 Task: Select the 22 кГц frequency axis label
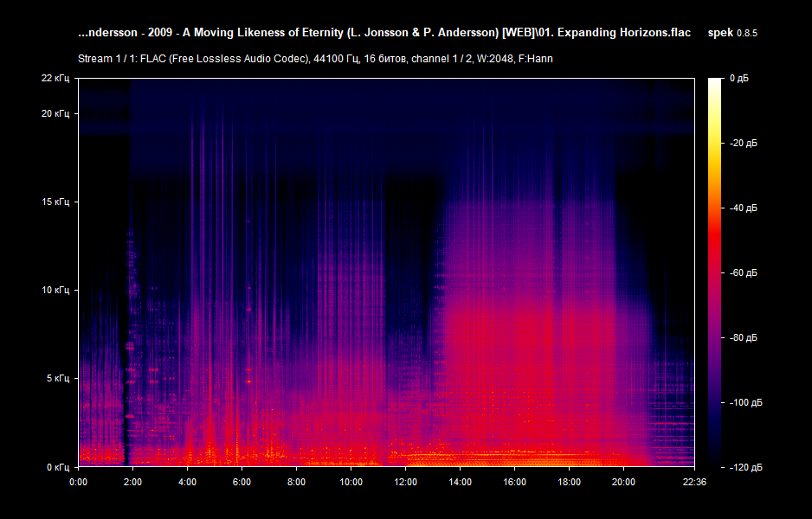point(55,80)
